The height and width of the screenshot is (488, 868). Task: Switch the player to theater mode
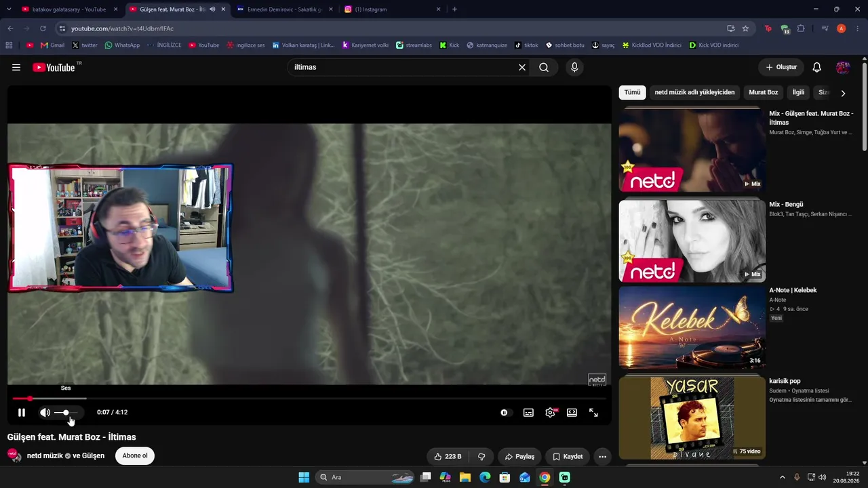[x=572, y=412]
